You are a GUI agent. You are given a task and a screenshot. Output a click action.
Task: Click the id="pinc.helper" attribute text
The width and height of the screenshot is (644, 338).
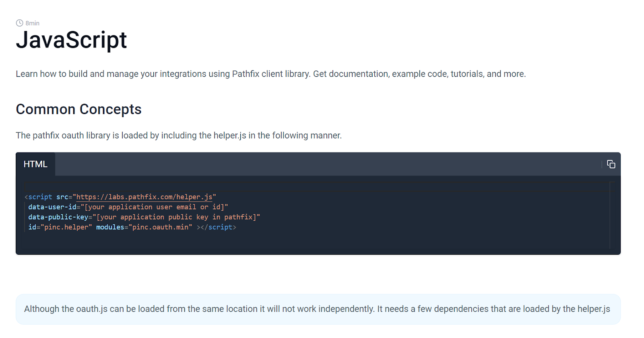point(60,227)
